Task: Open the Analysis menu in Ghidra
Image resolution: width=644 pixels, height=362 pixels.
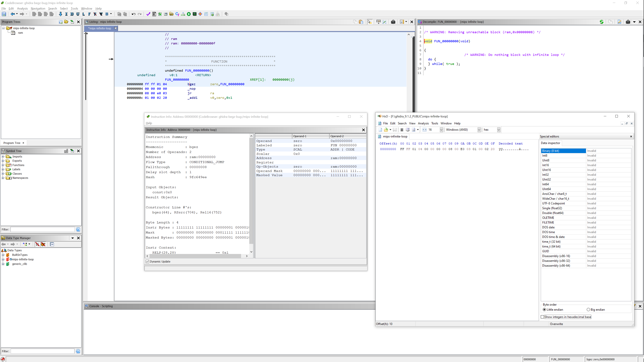Action: (x=22, y=8)
